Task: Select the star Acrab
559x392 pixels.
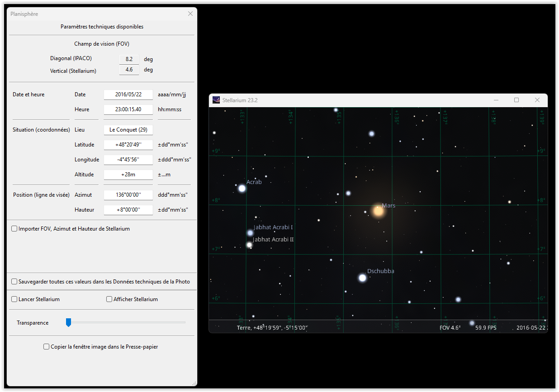Action: (x=242, y=188)
